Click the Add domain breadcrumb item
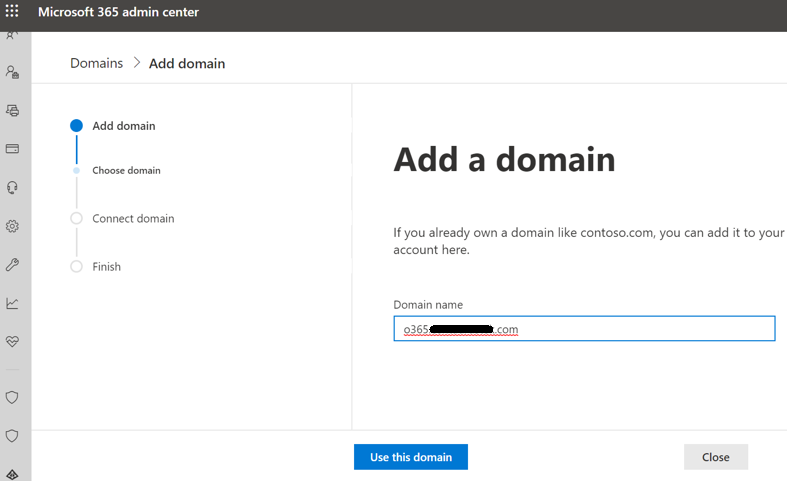The width and height of the screenshot is (787, 481). click(187, 64)
